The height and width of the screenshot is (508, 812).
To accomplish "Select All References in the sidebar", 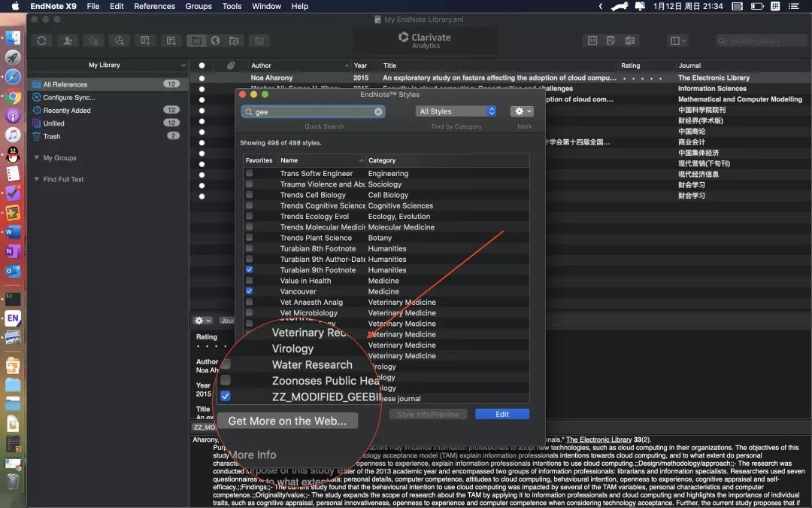I will point(106,84).
